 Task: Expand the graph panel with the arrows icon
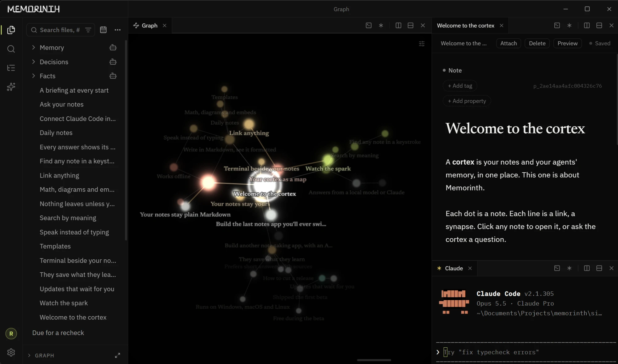117,355
